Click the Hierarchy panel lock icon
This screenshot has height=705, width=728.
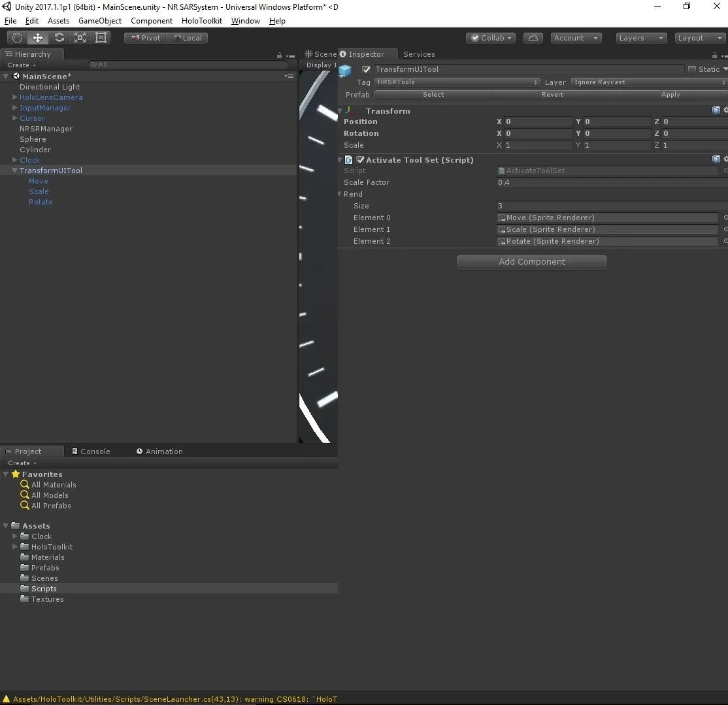279,56
